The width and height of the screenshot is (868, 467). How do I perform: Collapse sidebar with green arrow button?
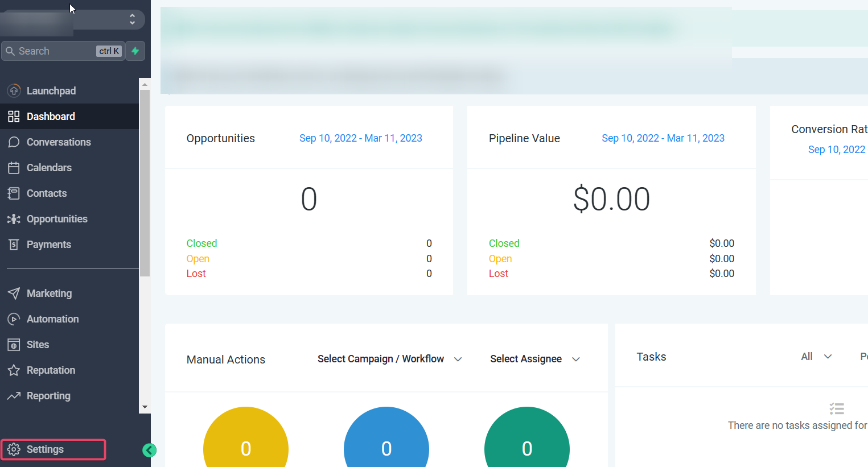(149, 450)
